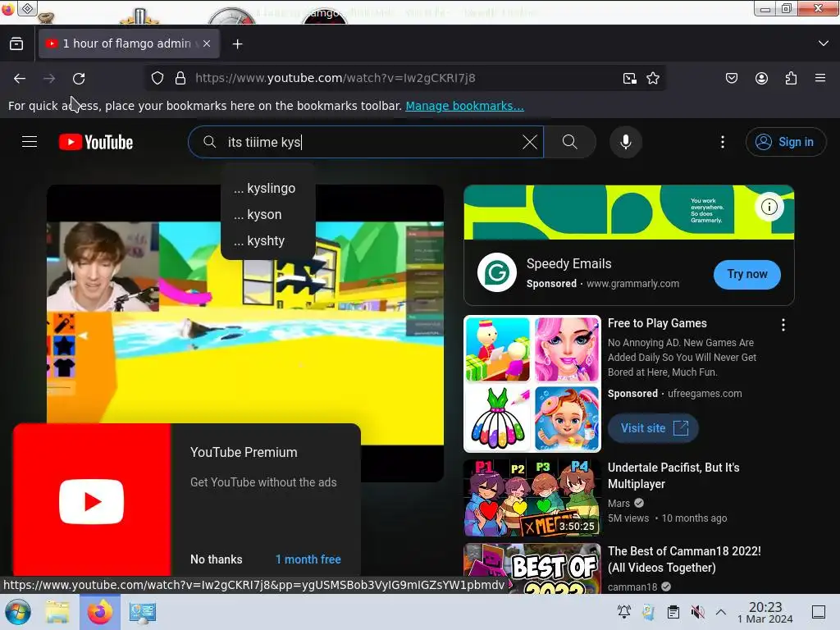Click the Grammarly ad info icon
The height and width of the screenshot is (630, 840).
[x=769, y=207]
